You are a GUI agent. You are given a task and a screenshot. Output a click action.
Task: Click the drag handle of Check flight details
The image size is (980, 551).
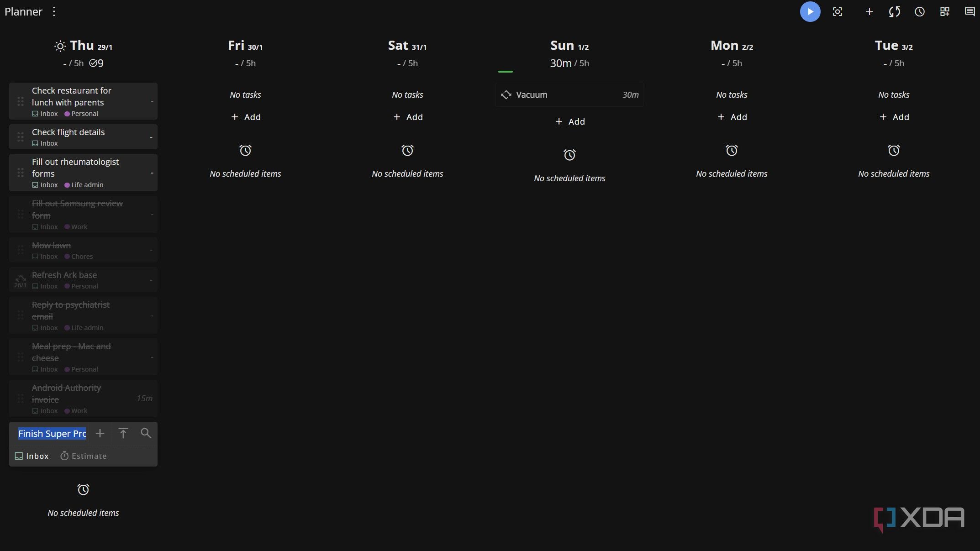(21, 137)
